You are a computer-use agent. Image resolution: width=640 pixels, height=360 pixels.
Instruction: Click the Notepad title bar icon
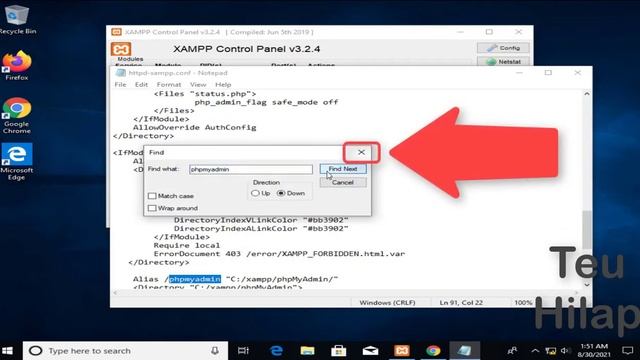point(120,73)
